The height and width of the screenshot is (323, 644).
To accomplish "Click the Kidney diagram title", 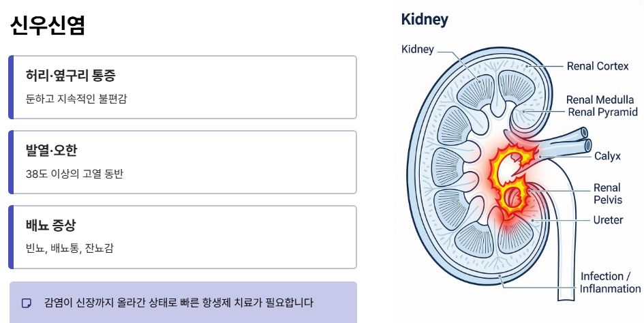I will 425,19.
